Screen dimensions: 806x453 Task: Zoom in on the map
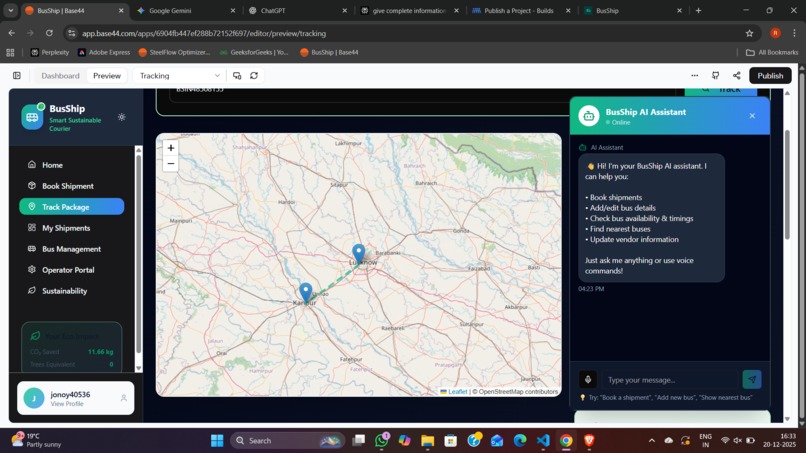pyautogui.click(x=171, y=148)
